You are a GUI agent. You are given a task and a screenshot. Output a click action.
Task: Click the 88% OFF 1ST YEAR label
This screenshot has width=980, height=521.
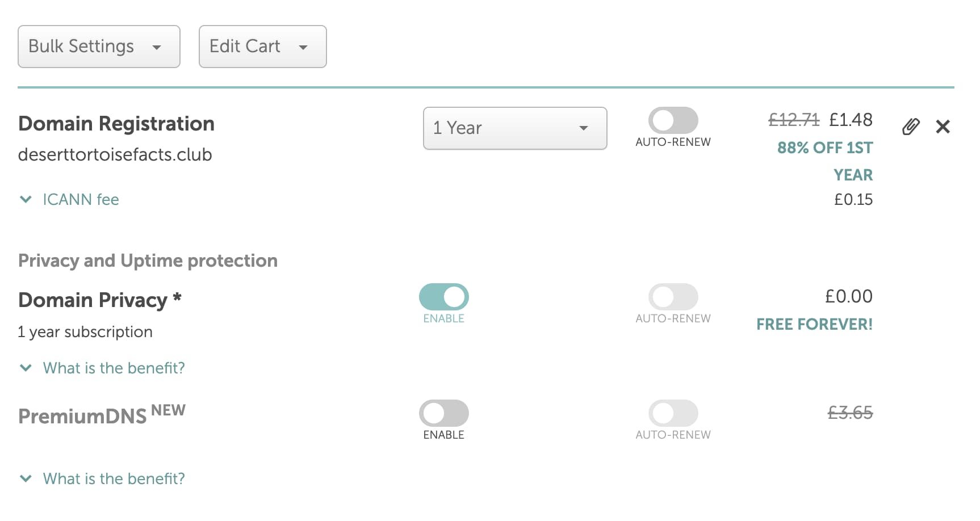[825, 161]
